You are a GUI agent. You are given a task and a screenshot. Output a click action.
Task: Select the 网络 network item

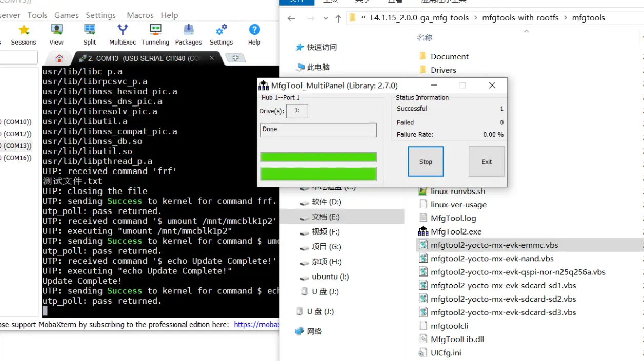pos(314,331)
